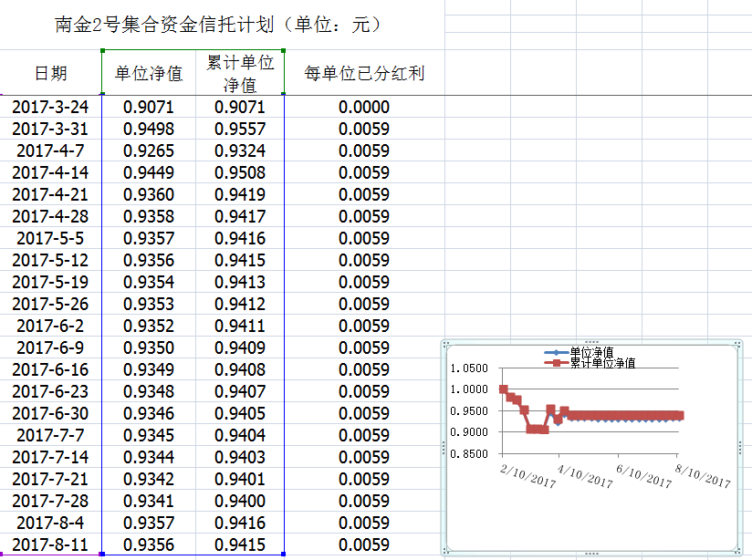
Task: Click the 累计单位净值 legend marker in chart
Action: click(556, 363)
